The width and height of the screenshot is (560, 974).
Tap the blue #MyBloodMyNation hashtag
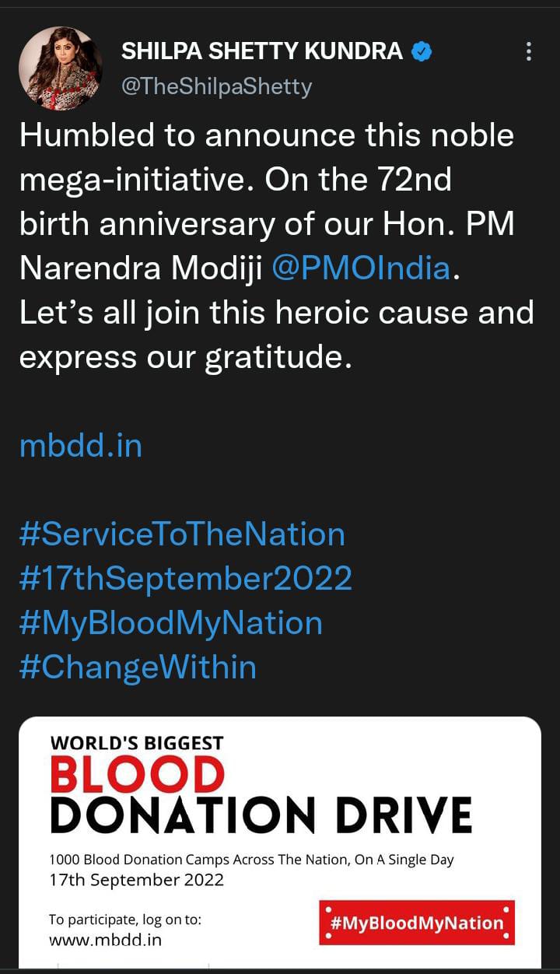[170, 623]
